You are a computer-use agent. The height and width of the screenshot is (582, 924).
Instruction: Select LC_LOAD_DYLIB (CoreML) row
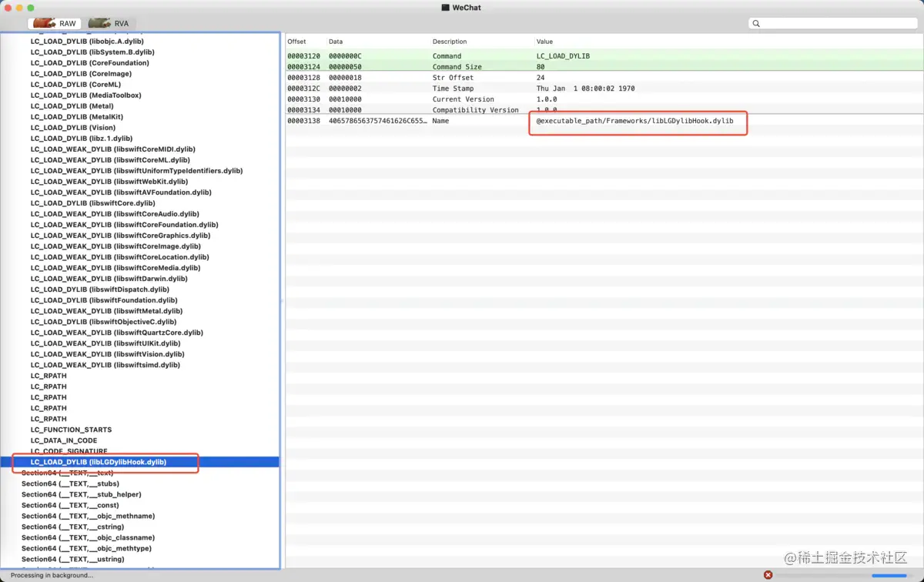point(75,85)
